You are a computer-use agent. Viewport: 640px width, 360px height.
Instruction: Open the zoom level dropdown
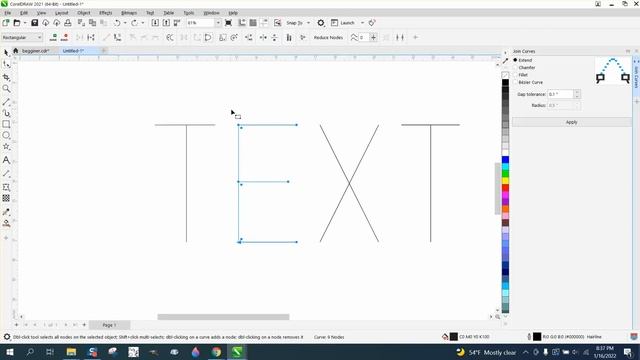[218, 23]
